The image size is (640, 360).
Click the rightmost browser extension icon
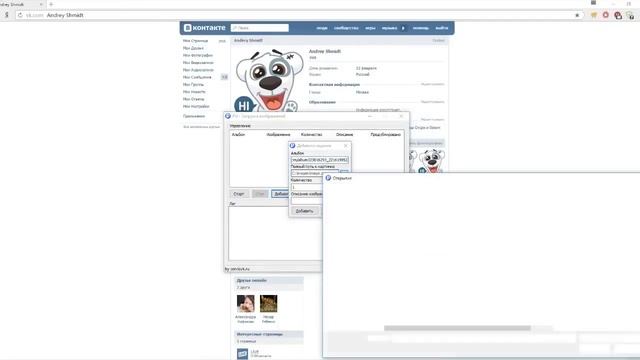(x=631, y=16)
